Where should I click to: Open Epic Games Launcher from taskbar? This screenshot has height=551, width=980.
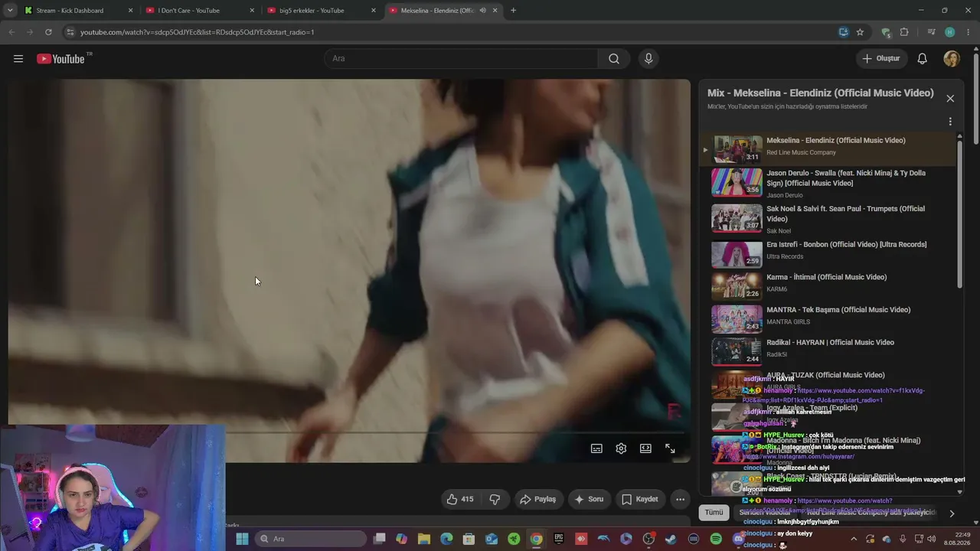559,539
